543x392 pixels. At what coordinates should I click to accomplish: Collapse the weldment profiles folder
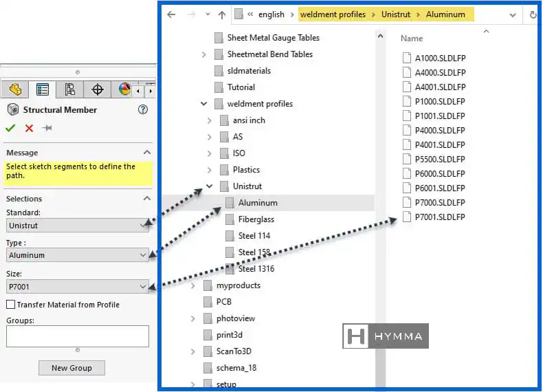pos(204,104)
